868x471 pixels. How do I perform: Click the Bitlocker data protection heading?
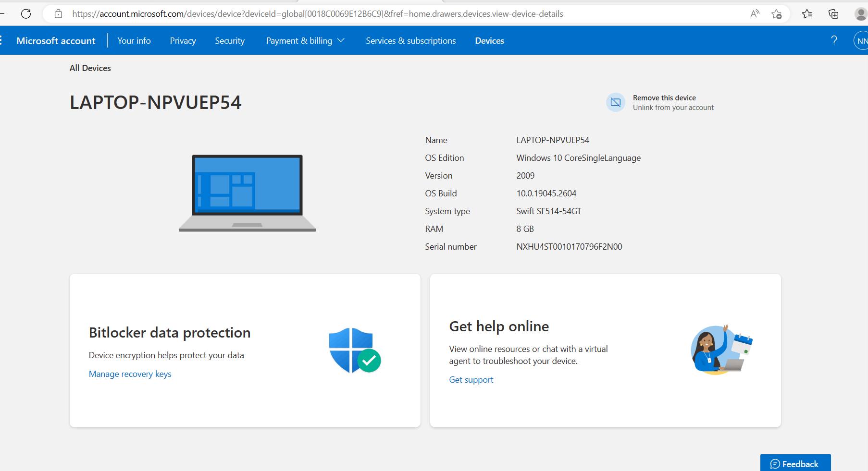point(170,333)
